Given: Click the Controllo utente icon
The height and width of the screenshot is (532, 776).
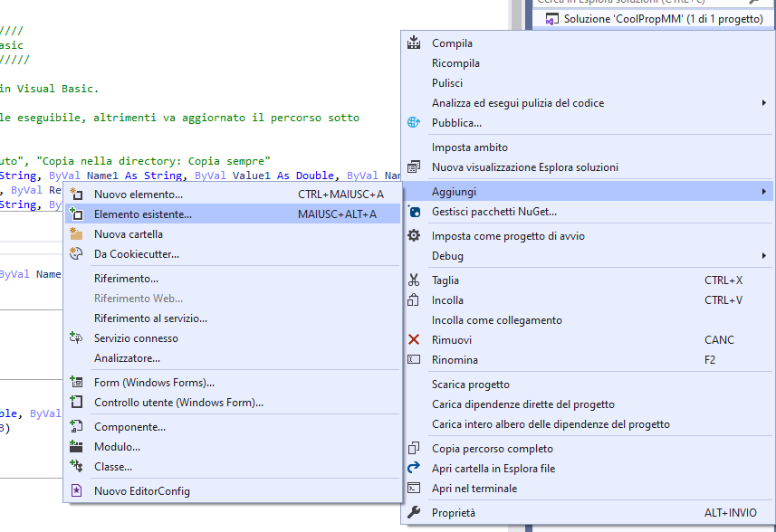Looking at the screenshot, I should tap(76, 402).
